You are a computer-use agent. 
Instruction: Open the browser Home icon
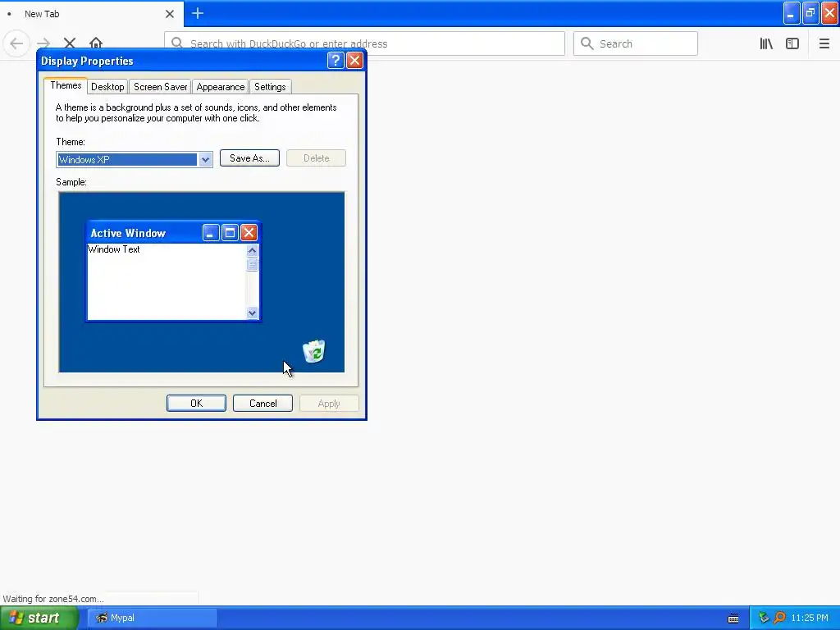(x=96, y=43)
